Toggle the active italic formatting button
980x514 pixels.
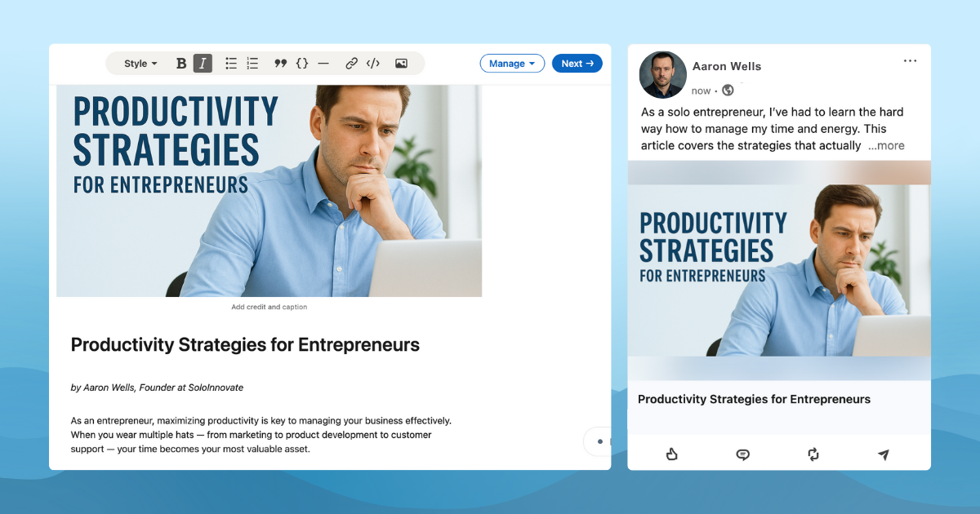click(203, 64)
